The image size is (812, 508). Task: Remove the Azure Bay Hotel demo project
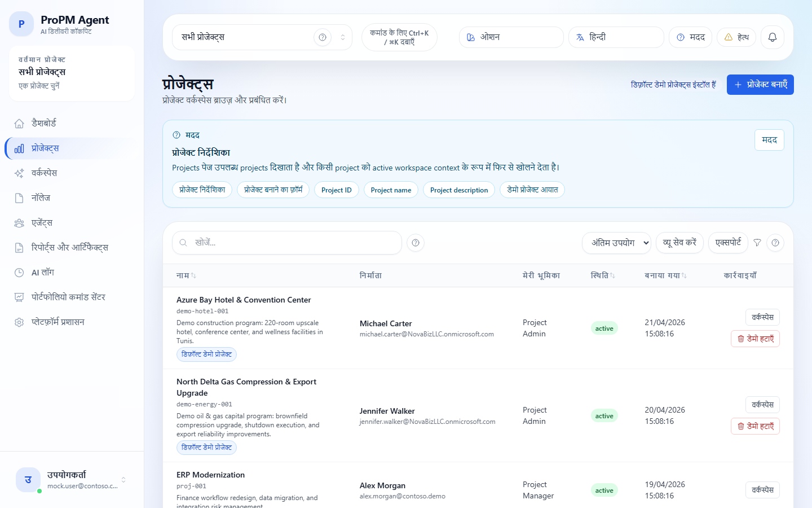point(755,339)
